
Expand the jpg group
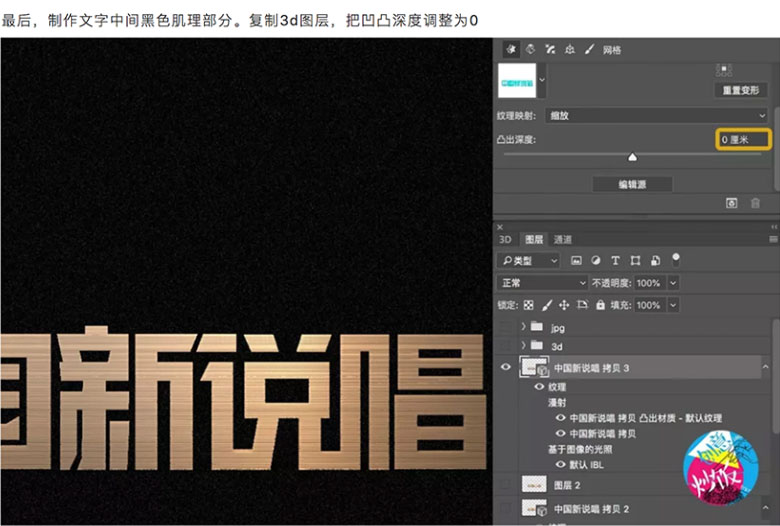click(x=523, y=326)
